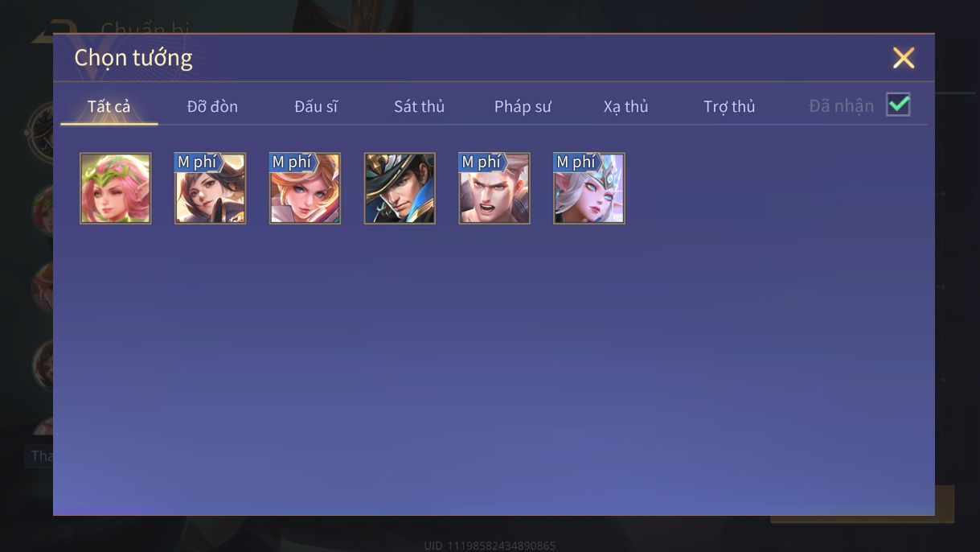Pick the silver-haired elf with blue tiara
The image size is (980, 552).
click(589, 188)
